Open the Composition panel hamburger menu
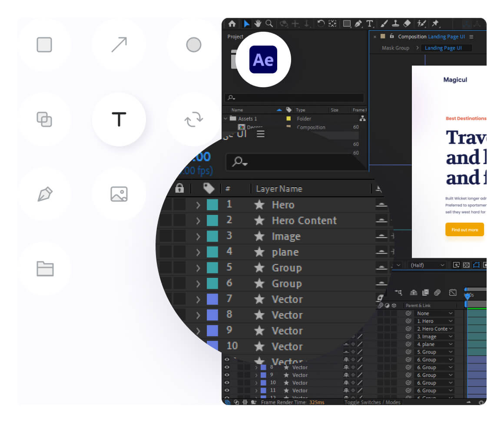The image size is (504, 422). click(x=471, y=37)
